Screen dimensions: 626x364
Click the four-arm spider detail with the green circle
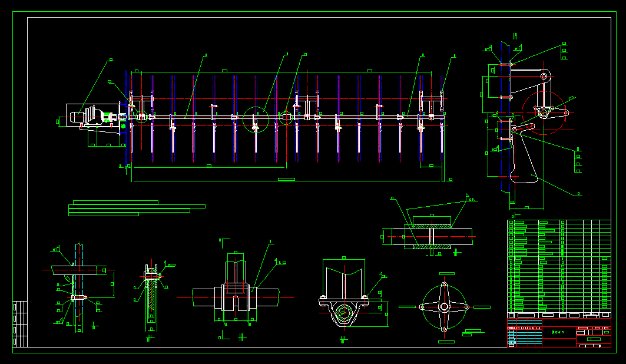[x=444, y=306]
